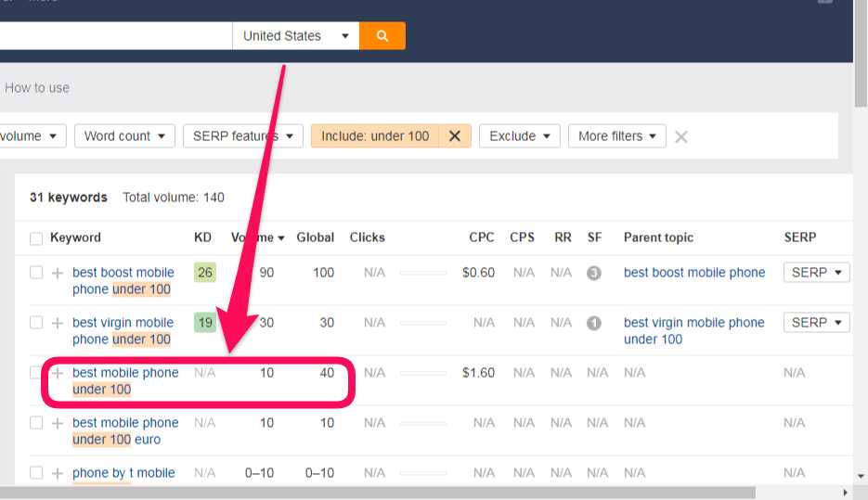Open parent topic 'best virgin mobile phone under 100'
Viewport: 868px width, 500px height.
694,331
